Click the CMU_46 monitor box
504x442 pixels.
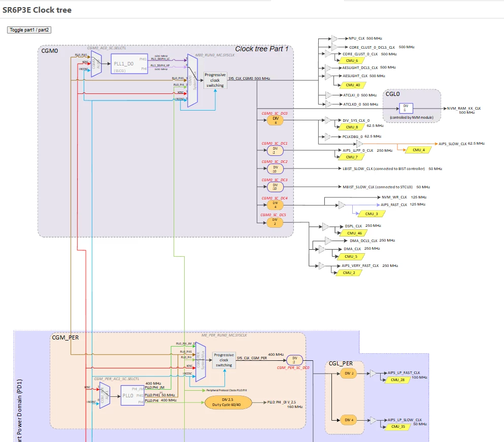click(x=355, y=233)
